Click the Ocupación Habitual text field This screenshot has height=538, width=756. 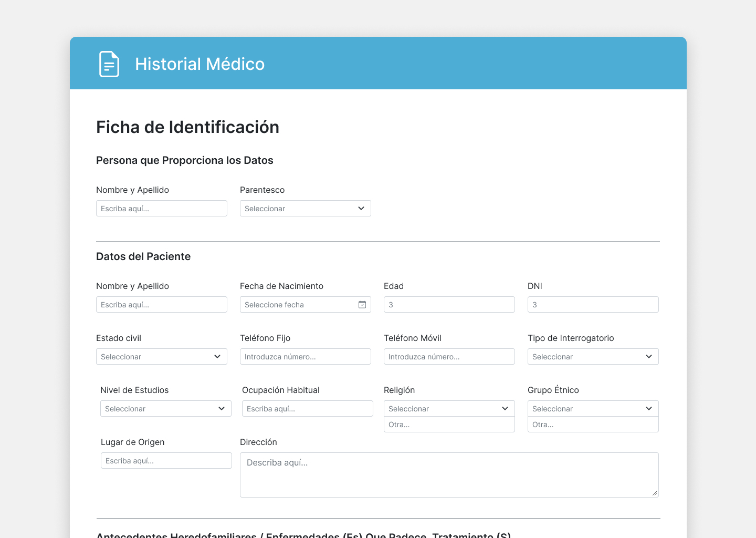pos(307,409)
